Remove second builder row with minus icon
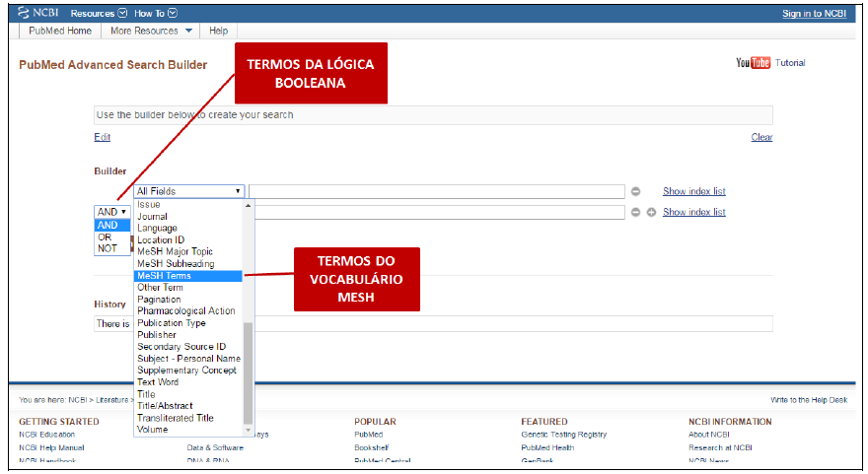 635,213
